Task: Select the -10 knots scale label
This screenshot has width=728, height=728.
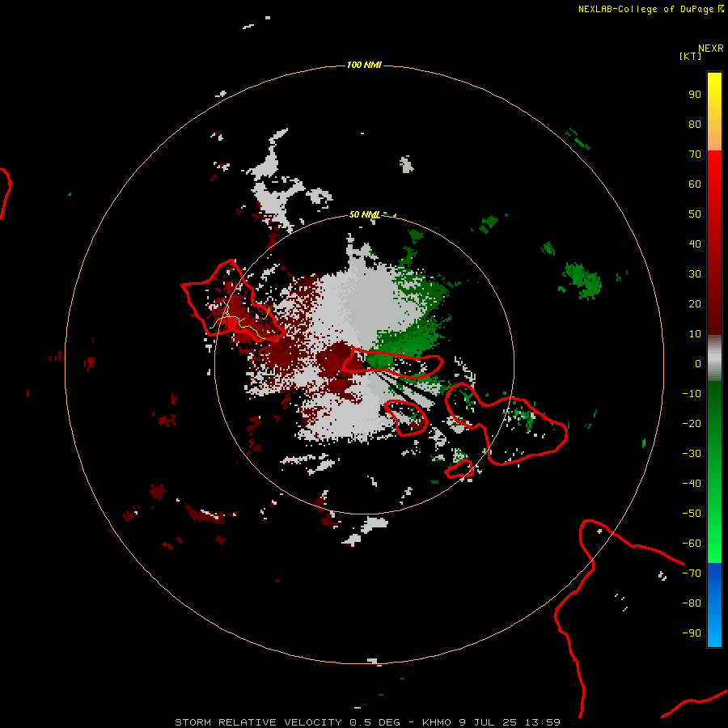Action: 692,394
